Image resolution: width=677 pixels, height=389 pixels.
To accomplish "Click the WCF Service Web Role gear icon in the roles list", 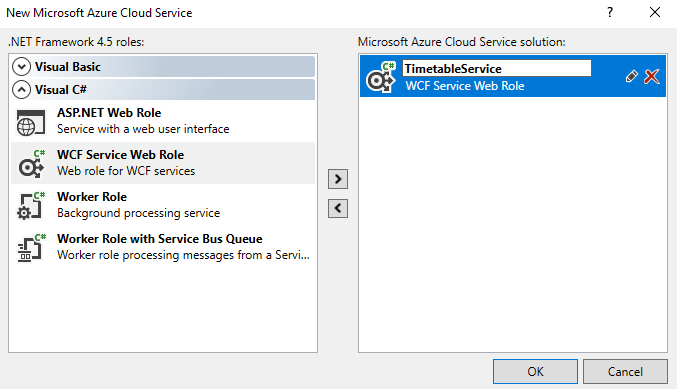I will [x=32, y=164].
